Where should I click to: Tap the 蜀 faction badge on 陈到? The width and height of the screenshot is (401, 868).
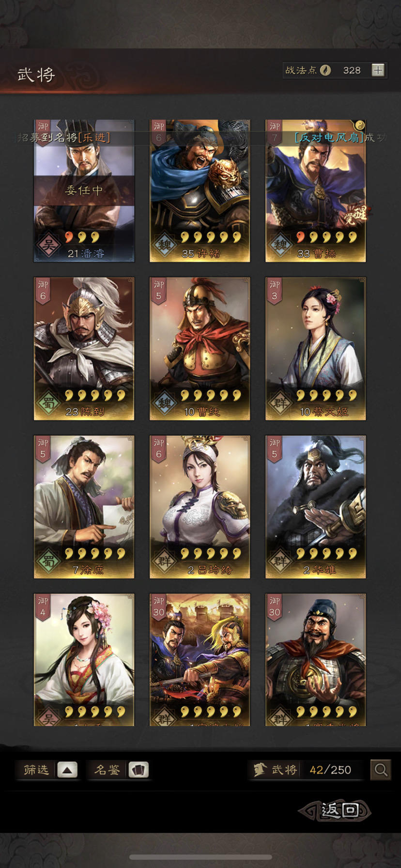[48, 403]
